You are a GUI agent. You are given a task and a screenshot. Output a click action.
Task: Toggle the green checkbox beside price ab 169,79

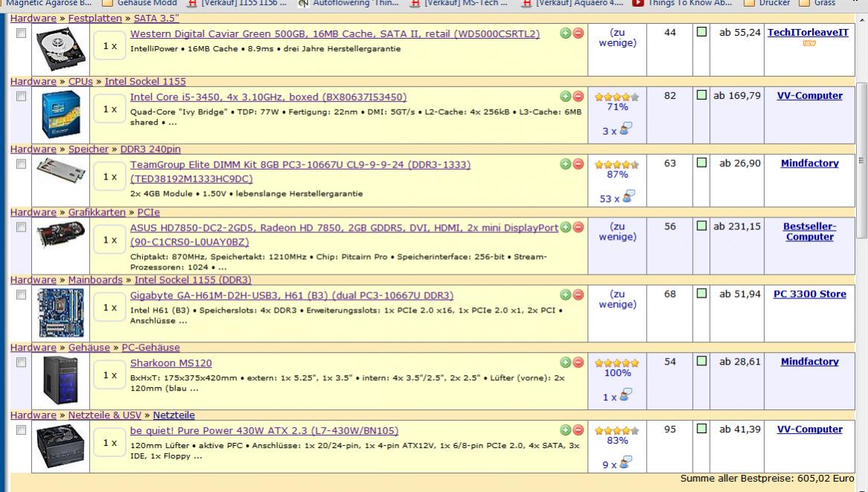point(701,95)
